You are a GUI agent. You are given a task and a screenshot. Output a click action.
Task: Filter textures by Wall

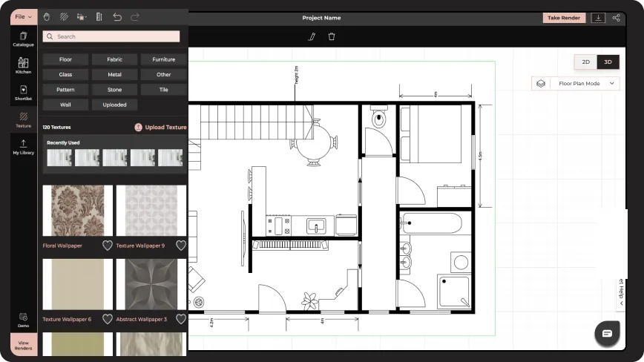click(x=65, y=105)
